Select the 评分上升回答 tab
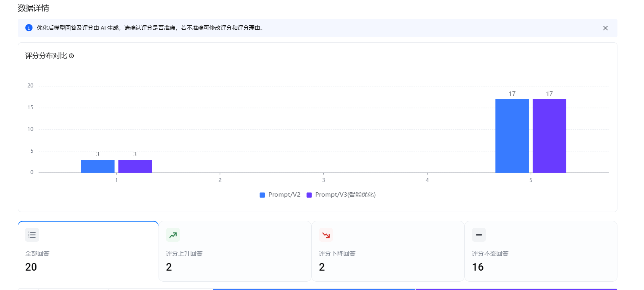The image size is (644, 290). coord(235,251)
